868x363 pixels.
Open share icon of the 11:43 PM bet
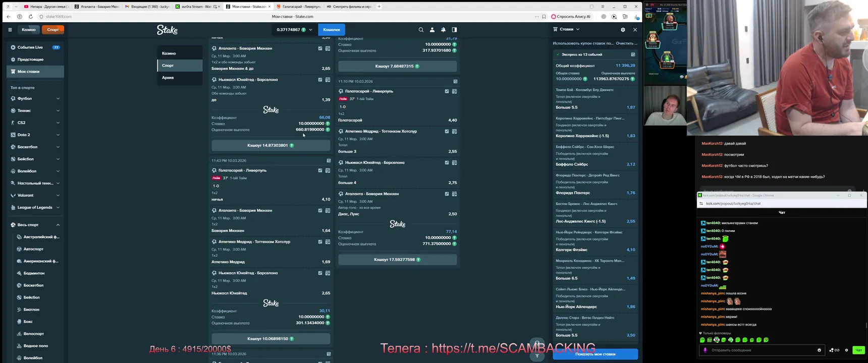tap(329, 161)
